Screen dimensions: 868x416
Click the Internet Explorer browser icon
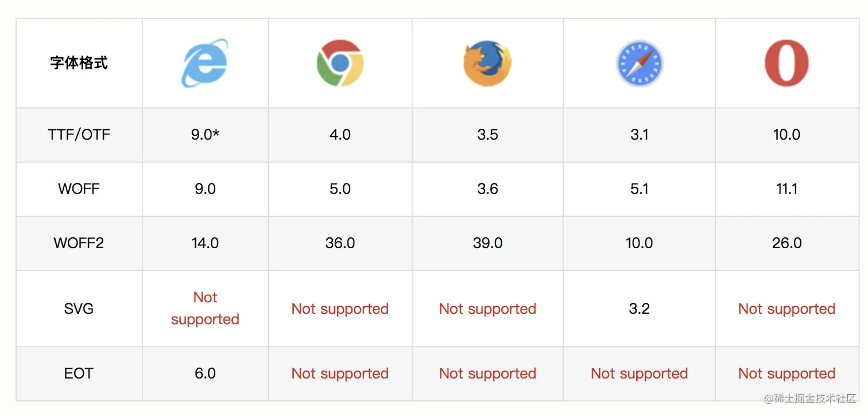pyautogui.click(x=205, y=63)
